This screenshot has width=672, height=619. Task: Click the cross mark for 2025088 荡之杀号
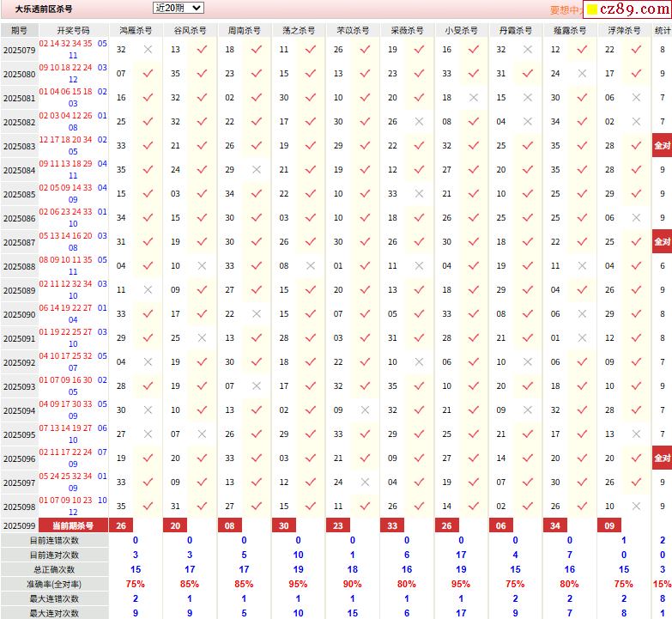coord(311,266)
